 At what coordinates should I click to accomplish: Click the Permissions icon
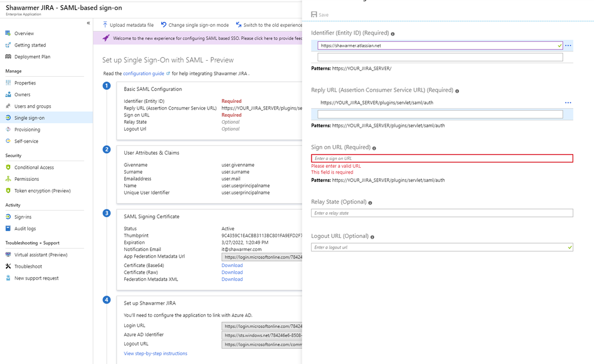click(8, 179)
